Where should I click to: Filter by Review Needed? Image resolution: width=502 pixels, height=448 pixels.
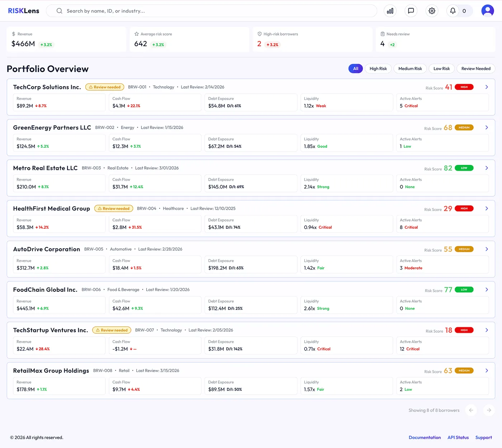476,68
